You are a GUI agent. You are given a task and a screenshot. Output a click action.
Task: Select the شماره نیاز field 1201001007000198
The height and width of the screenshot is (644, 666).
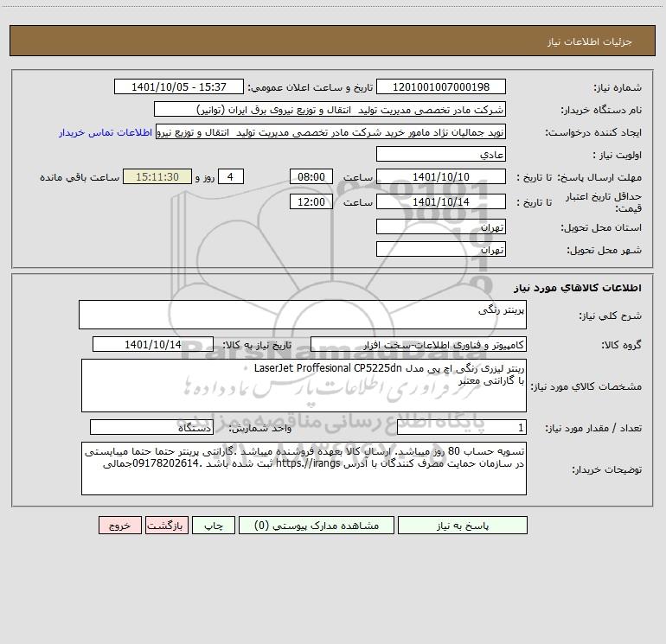441,86
